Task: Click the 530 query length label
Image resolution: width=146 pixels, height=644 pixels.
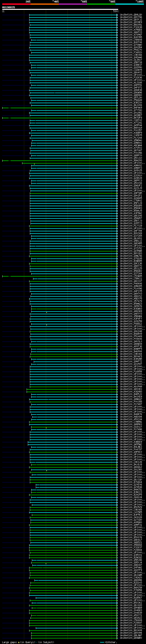Action: 115,11
